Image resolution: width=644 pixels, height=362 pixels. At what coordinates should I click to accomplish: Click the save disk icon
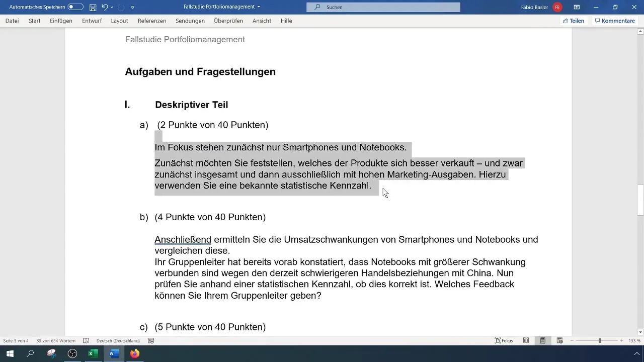point(93,7)
